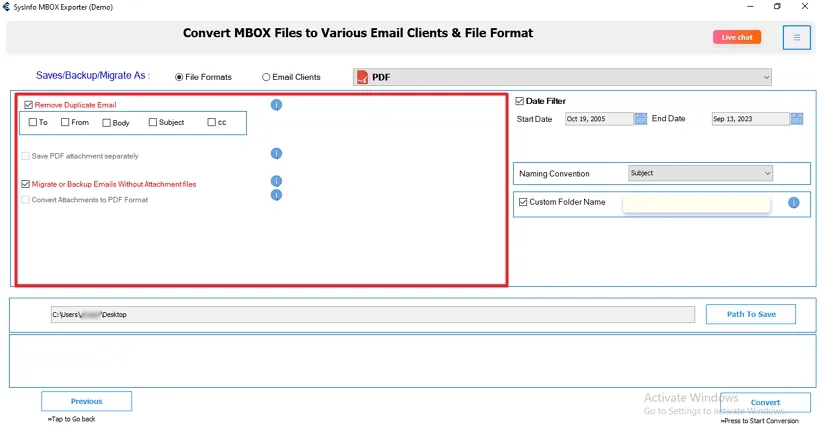Click the Path To Save button
This screenshot has height=437, width=820.
[x=750, y=314]
